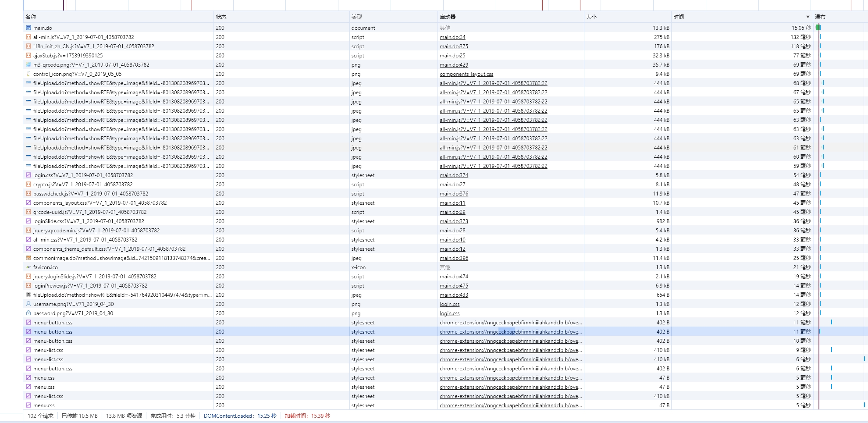Click the script icon beside ajaxStub.js
This screenshot has height=423, width=868.
28,55
